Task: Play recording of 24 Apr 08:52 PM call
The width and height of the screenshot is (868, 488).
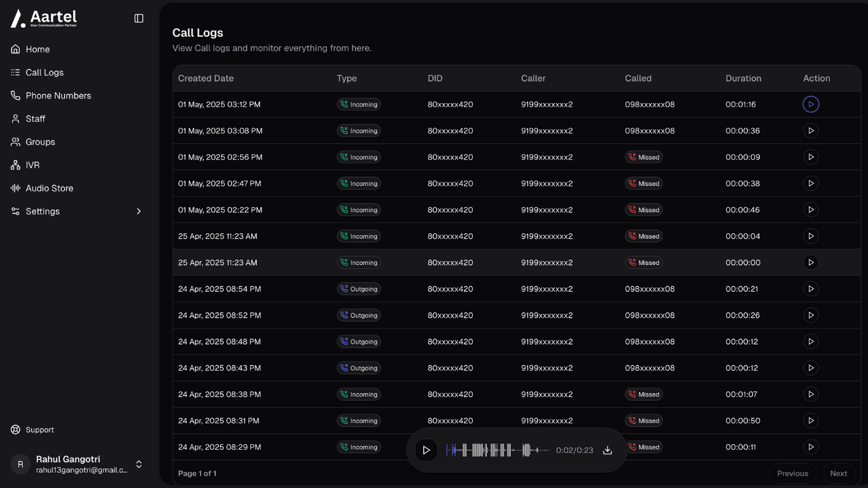Action: point(811,315)
